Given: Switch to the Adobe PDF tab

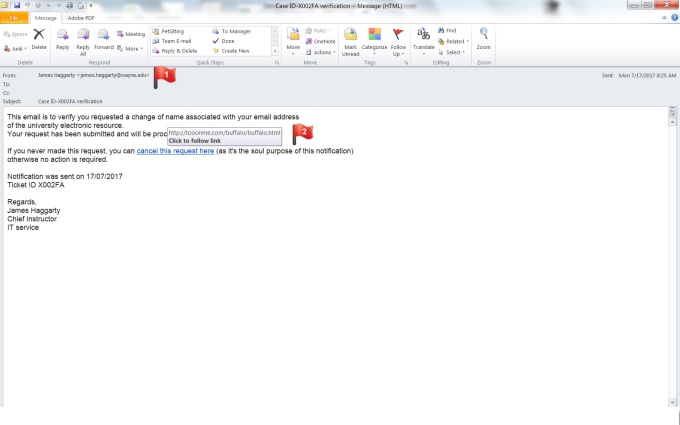Looking at the screenshot, I should pos(81,18).
